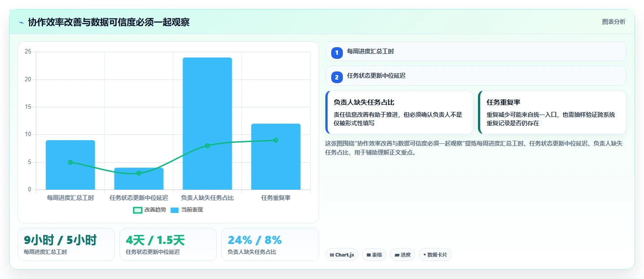Click the blue 当前表现 legend swatch
The height and width of the screenshot is (279, 644).
click(x=175, y=210)
